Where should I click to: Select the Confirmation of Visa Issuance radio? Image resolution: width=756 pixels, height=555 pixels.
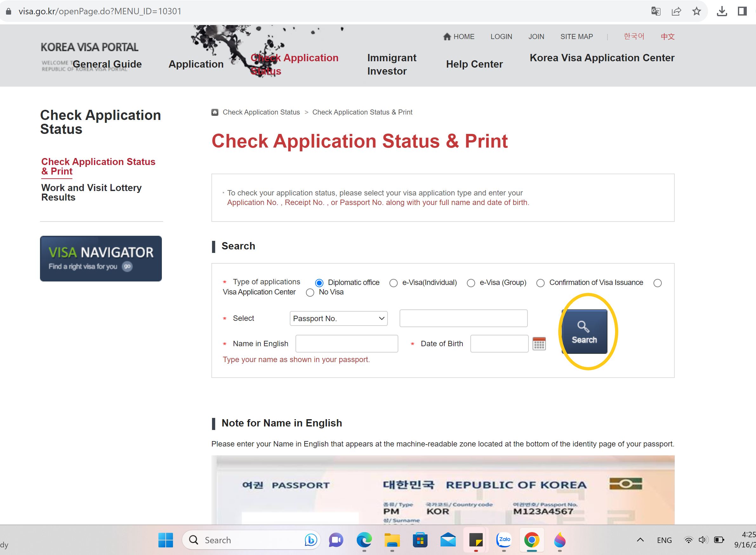(540, 283)
